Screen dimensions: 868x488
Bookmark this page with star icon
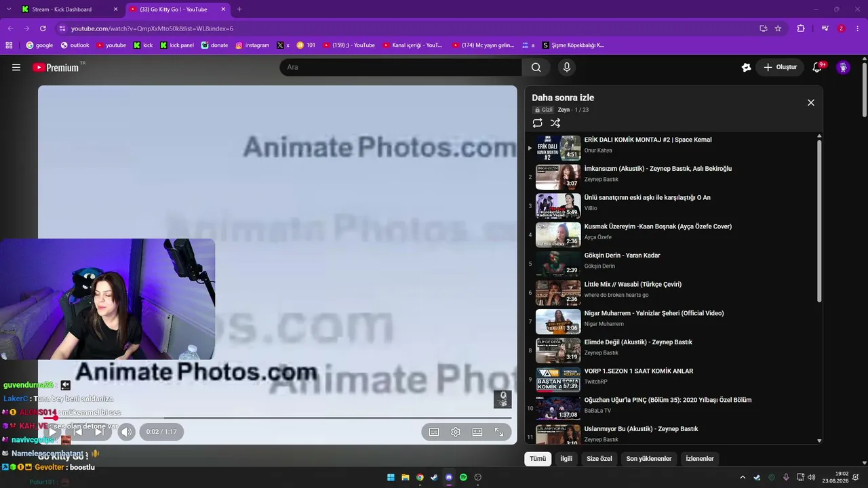[x=778, y=28]
